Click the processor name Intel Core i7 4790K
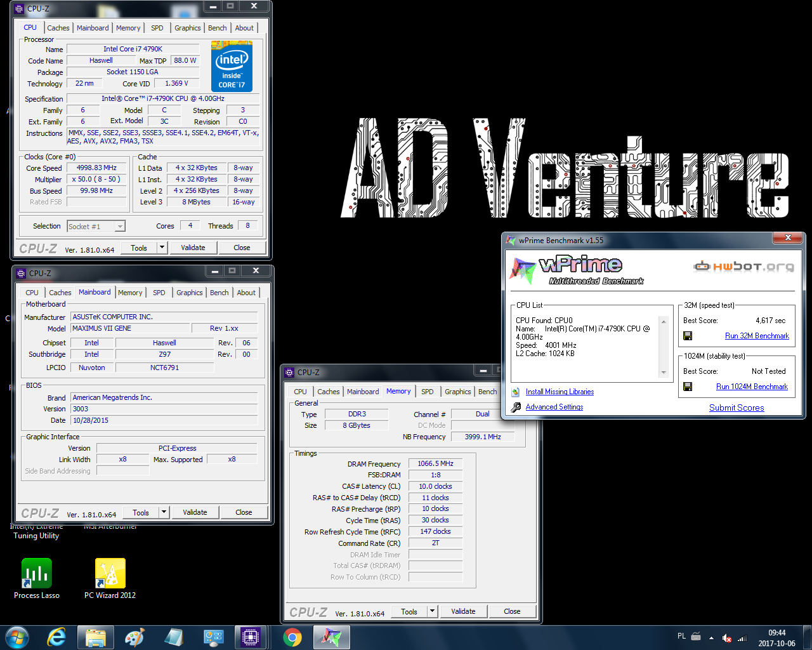 point(133,49)
